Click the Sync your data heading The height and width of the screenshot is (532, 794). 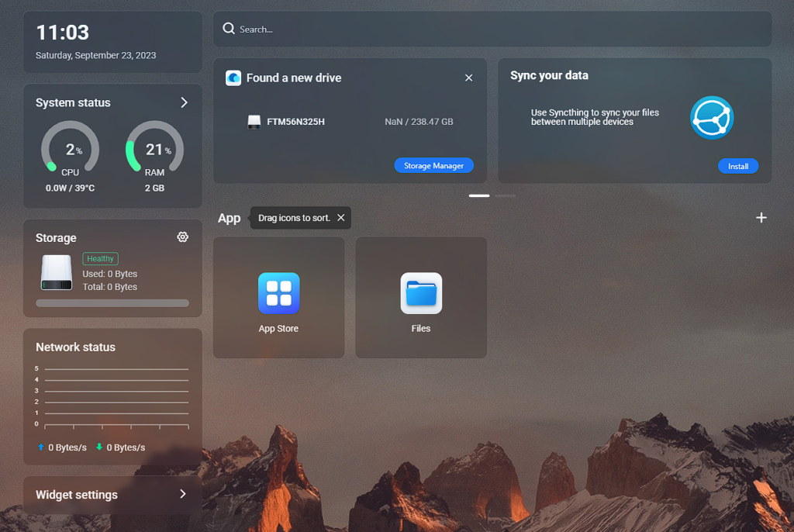(x=550, y=75)
